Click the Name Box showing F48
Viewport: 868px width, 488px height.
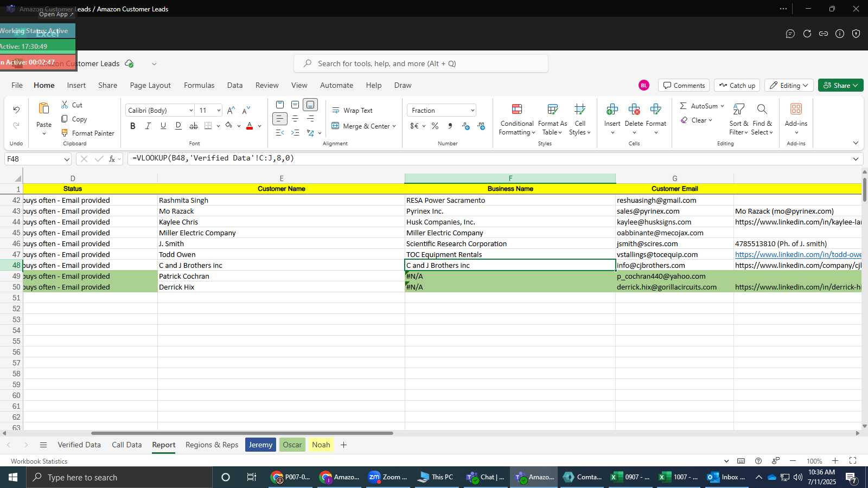point(38,159)
